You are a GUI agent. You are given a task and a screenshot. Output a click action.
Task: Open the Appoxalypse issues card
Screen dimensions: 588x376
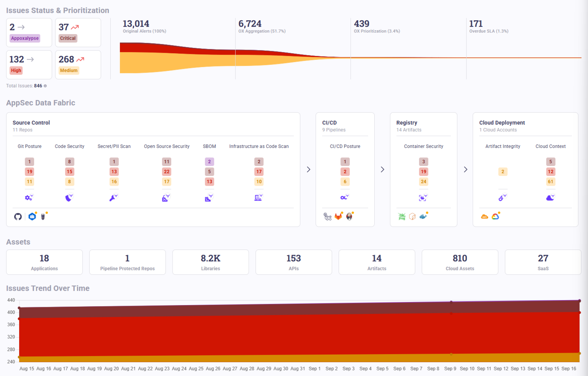point(29,33)
